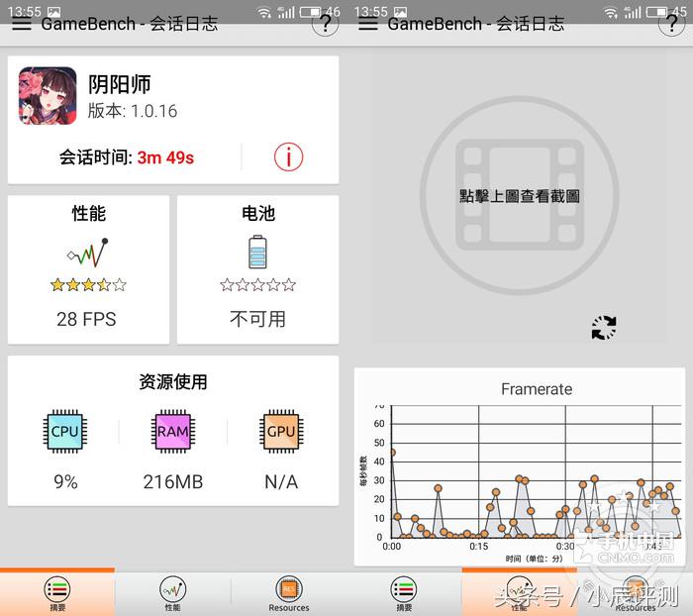
Task: Tap the refresh rotate arrows icon
Action: pyautogui.click(x=604, y=328)
